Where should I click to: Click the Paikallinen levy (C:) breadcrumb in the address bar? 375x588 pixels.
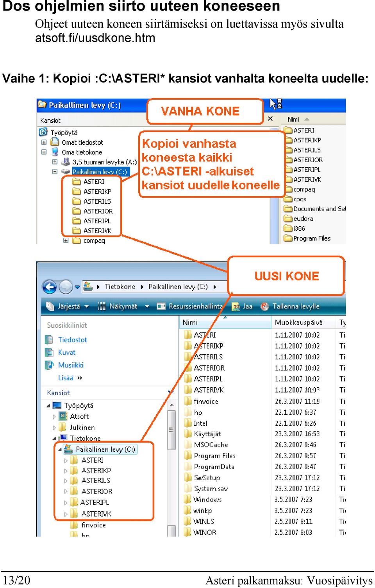click(178, 287)
